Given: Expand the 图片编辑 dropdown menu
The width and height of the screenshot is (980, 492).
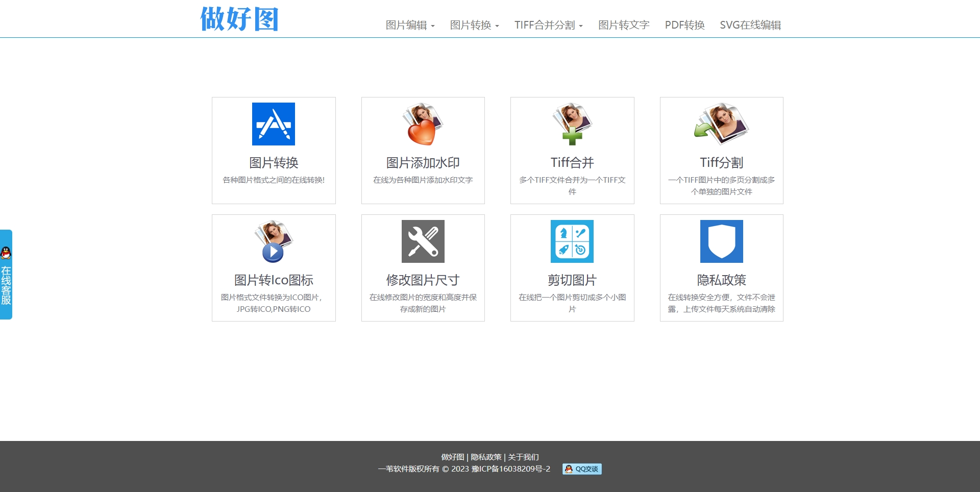Looking at the screenshot, I should 410,25.
